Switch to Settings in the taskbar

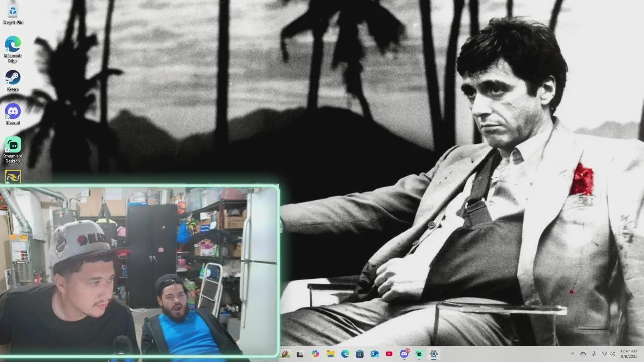pyautogui.click(x=434, y=354)
